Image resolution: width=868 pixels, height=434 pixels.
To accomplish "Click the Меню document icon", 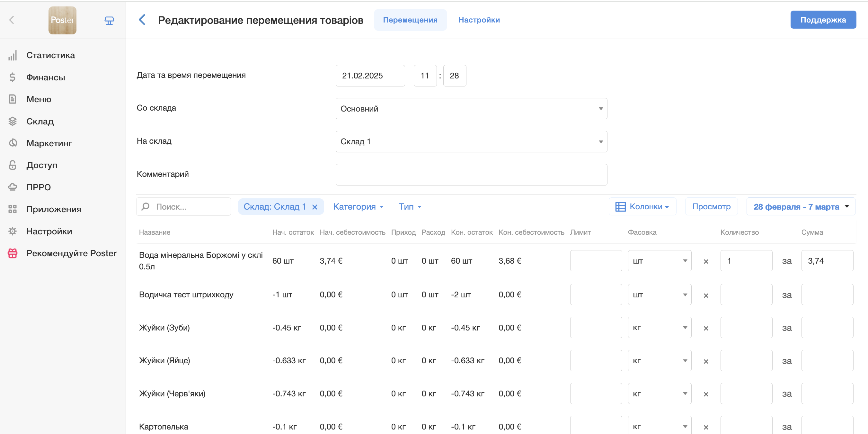I will pos(13,99).
